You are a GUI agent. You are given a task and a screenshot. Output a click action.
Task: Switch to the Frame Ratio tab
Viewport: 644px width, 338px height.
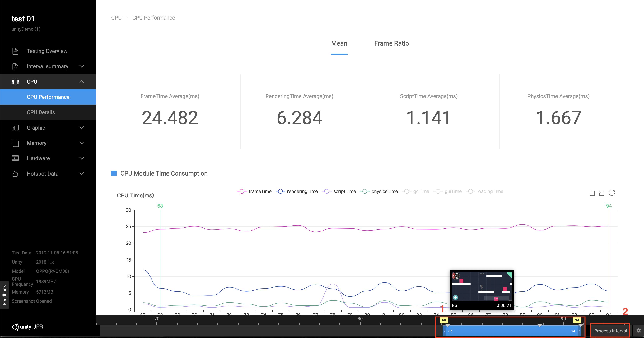coord(391,43)
